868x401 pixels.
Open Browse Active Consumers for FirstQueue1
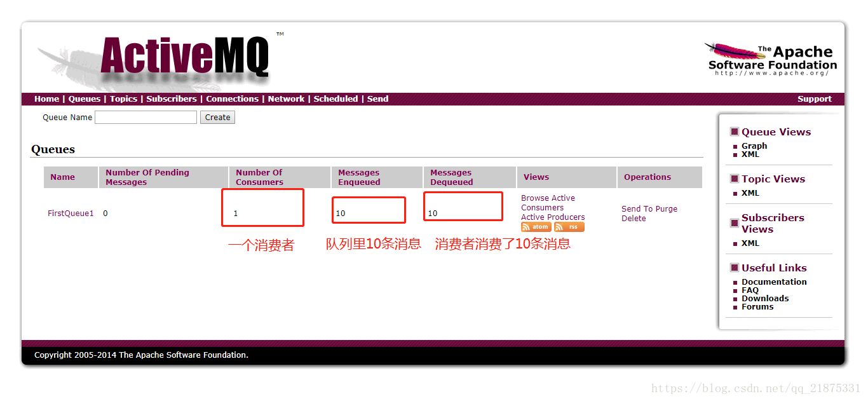point(548,203)
